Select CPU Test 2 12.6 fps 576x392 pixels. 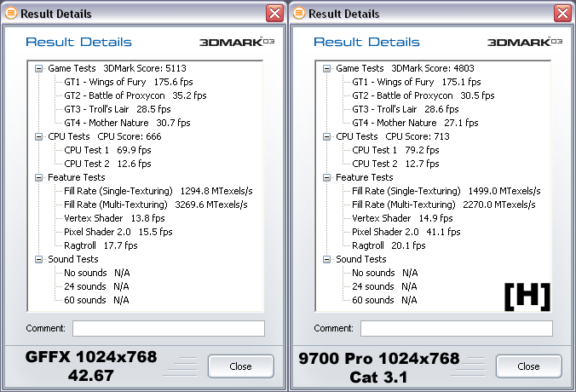[x=107, y=164]
